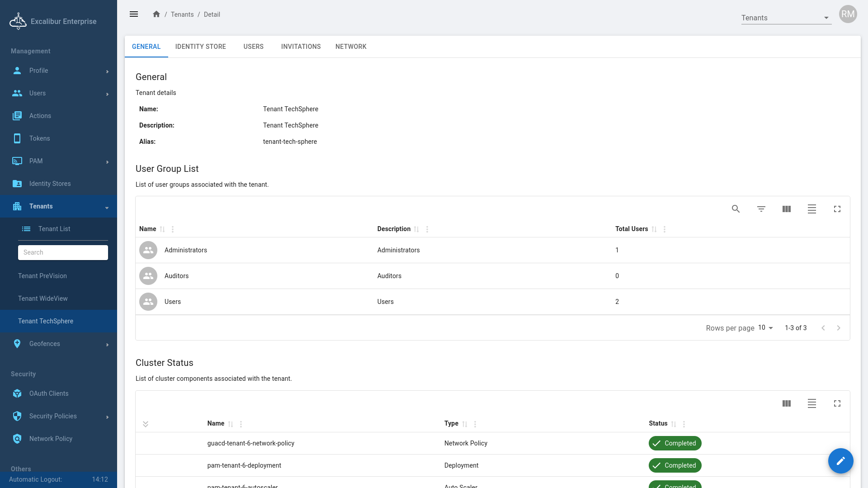Screen dimensions: 868x488
Task: Go to home via breadcrumb icon
Action: coord(156,14)
